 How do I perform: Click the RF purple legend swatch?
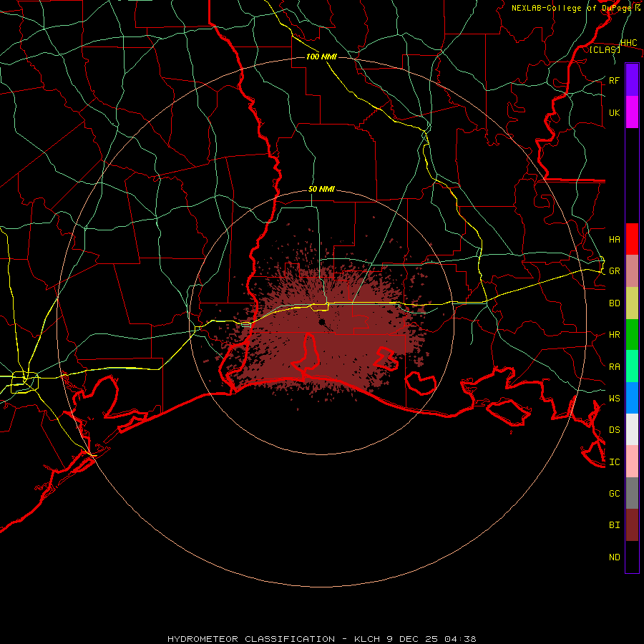coord(632,80)
